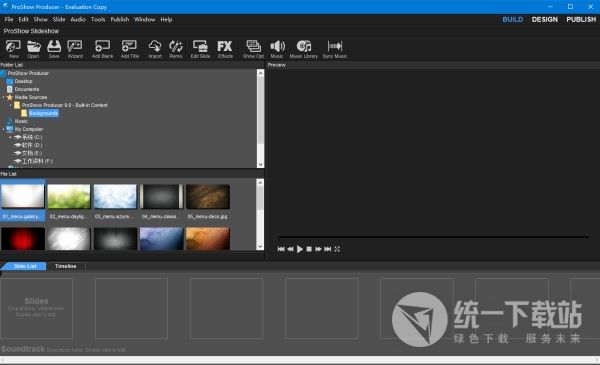Open the Slide menu
Screen dimensions: 600x365
(59, 19)
